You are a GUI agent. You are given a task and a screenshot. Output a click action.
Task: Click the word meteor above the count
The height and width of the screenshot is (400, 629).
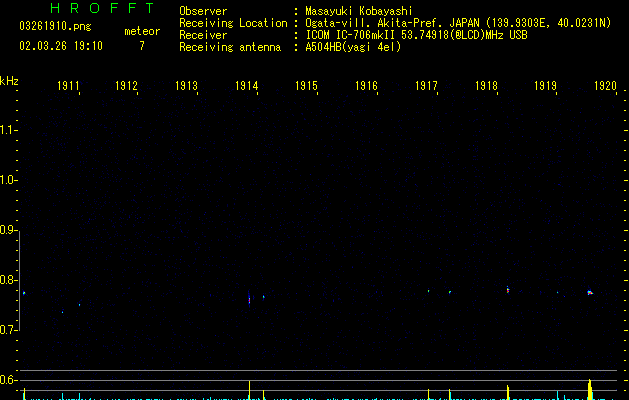coord(142,31)
